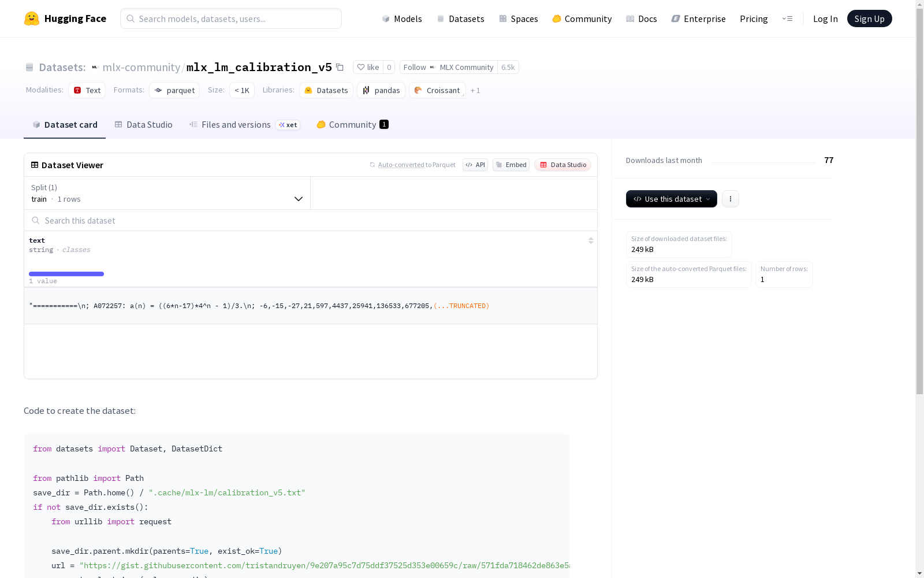
Task: Copy the dataset name with the copy icon
Action: [x=340, y=68]
